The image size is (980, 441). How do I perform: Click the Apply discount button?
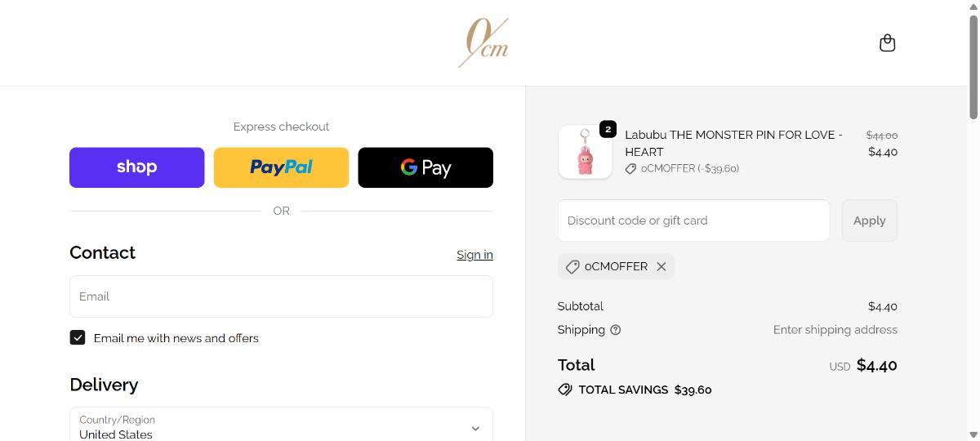869,220
